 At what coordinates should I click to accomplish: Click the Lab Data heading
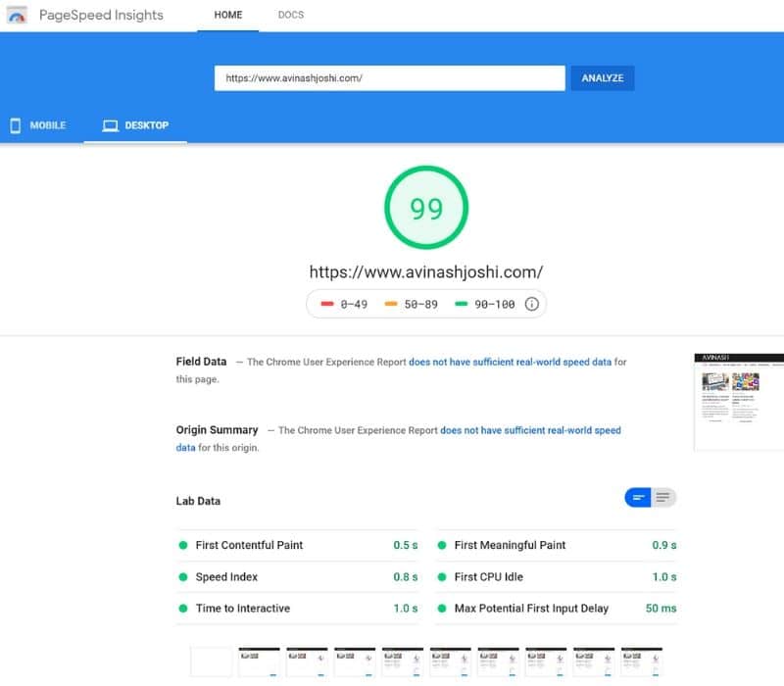click(x=198, y=501)
